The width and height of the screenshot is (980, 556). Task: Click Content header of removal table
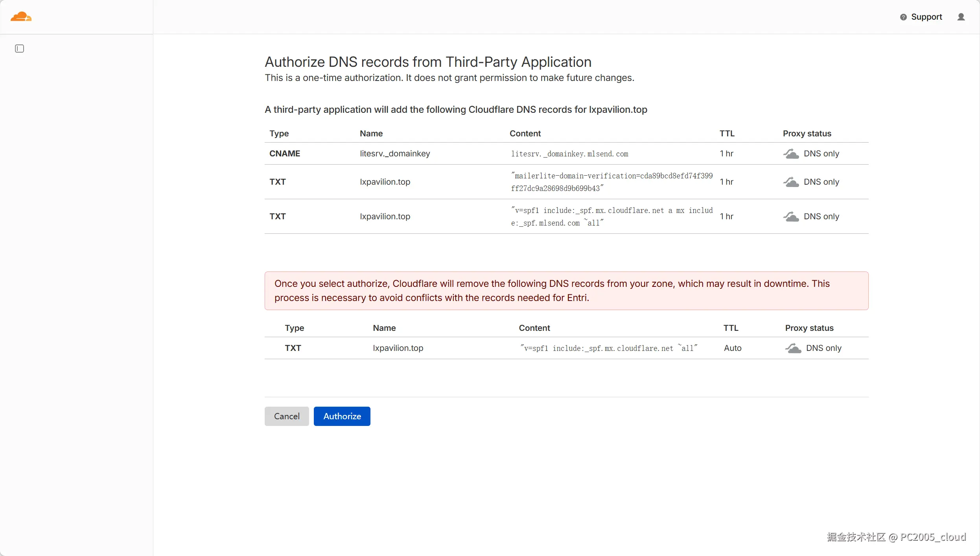click(534, 328)
